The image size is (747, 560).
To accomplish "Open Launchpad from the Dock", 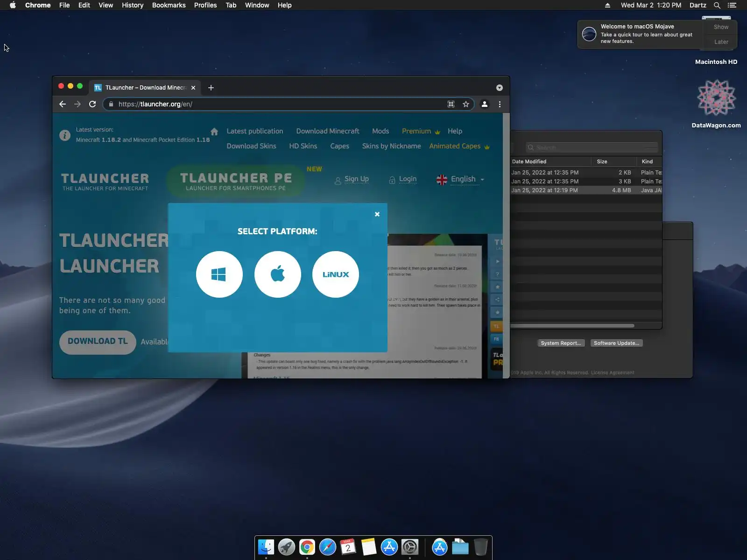I will [287, 547].
